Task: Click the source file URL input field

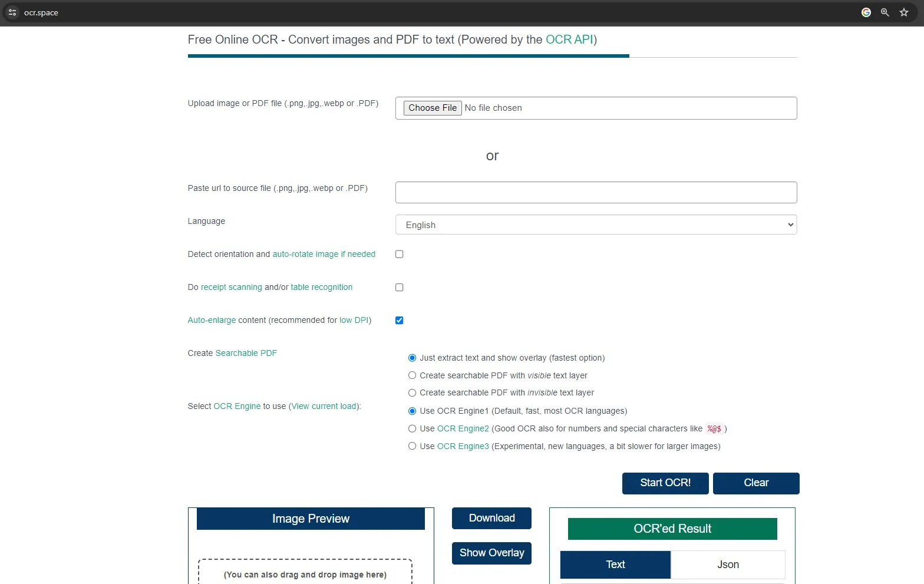Action: (596, 192)
